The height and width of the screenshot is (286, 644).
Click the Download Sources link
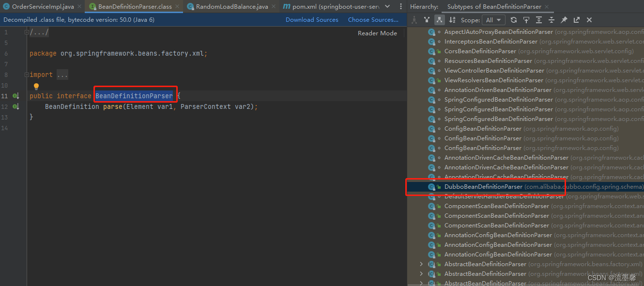[312, 20]
